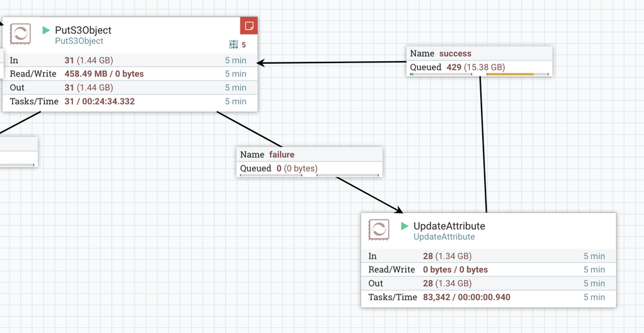Viewport: 644px width, 333px height.
Task: Click PutS3Object Read/Write 458.49 MB / 0 bytes
Action: click(x=104, y=74)
